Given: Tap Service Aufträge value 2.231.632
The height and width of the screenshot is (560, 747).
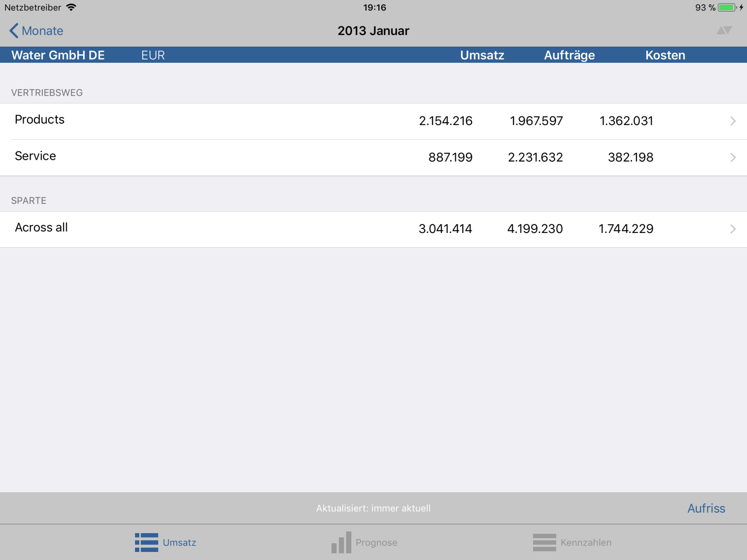Looking at the screenshot, I should point(535,157).
